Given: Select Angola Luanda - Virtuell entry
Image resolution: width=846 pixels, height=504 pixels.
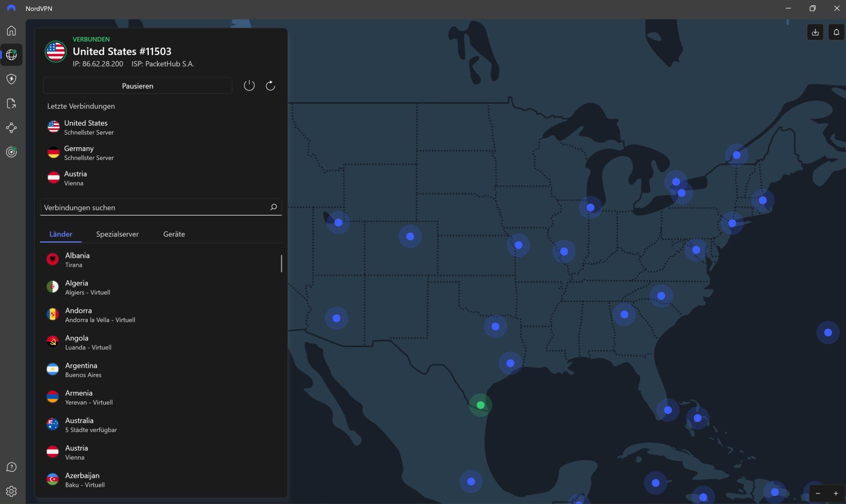Looking at the screenshot, I should (x=161, y=342).
